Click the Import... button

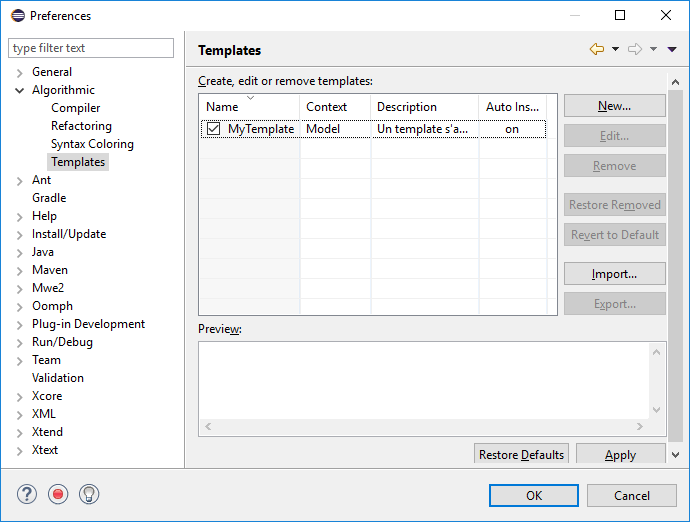pos(614,274)
